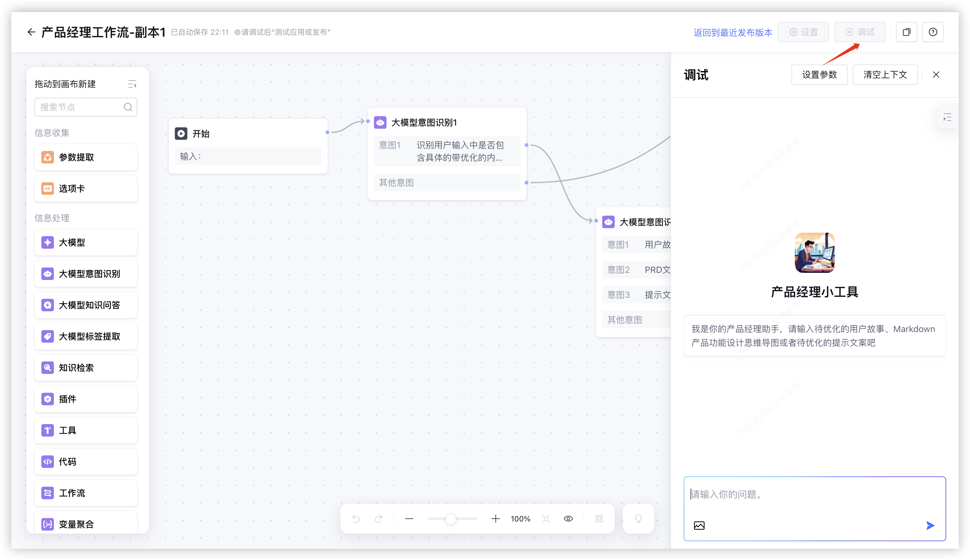This screenshot has width=970, height=560.
Task: Click the 清空上下文 button
Action: 885,75
